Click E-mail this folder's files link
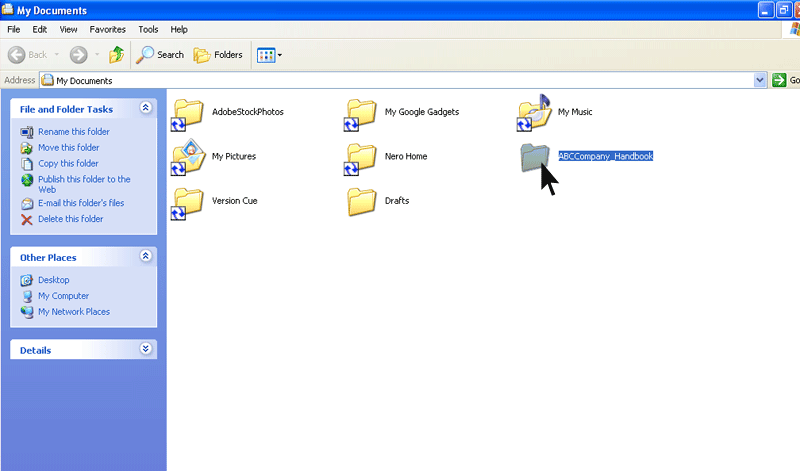This screenshot has height=471, width=800. 81,203
